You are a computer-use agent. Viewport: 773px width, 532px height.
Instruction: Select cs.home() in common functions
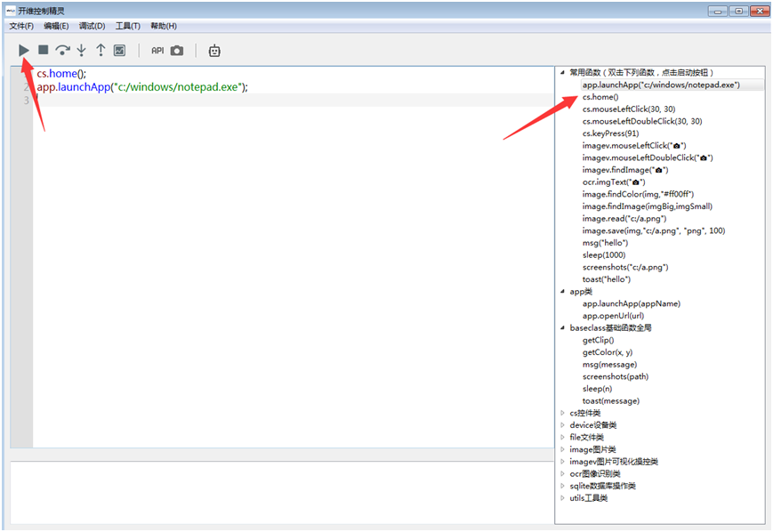[600, 97]
